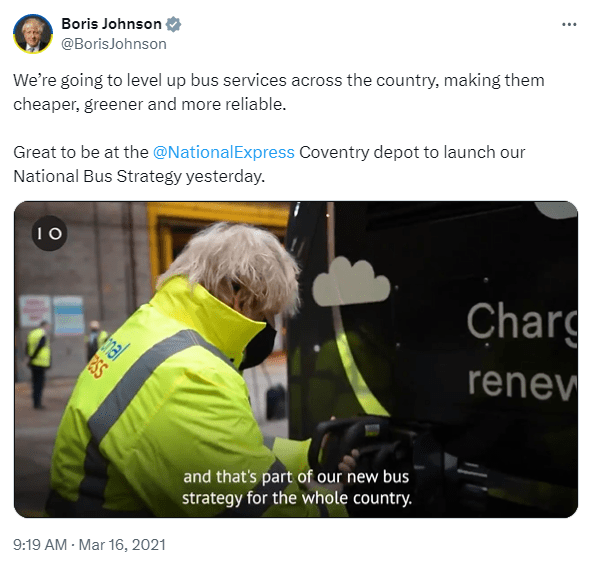
Task: Click the background worker in hi-vis vest
Action: point(38,364)
